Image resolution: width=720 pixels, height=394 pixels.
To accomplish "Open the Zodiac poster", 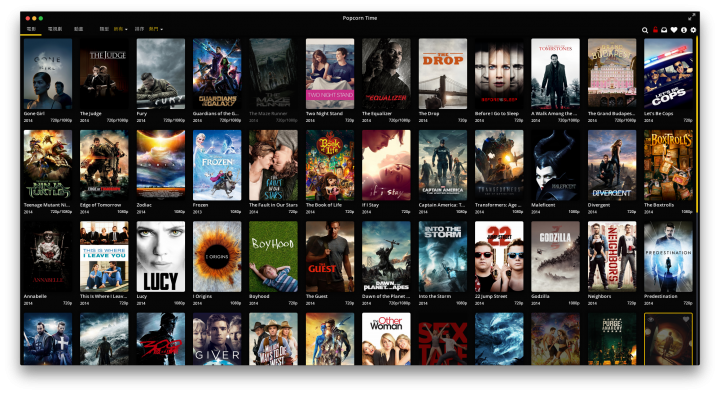I will click(161, 165).
